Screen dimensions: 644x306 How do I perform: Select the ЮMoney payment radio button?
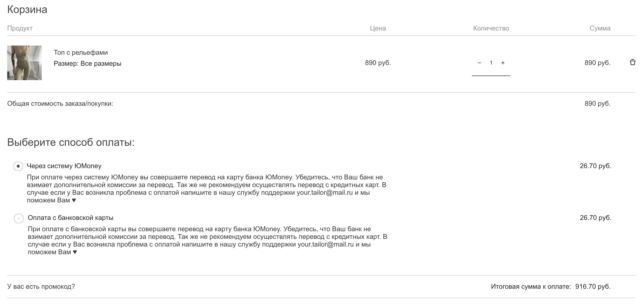click(x=18, y=166)
